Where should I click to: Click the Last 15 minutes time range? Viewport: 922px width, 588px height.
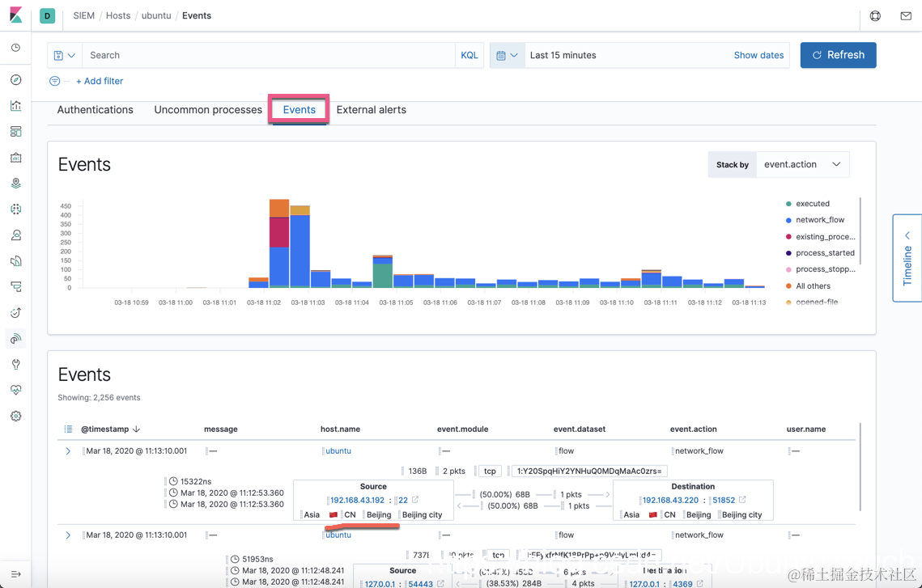click(x=563, y=55)
